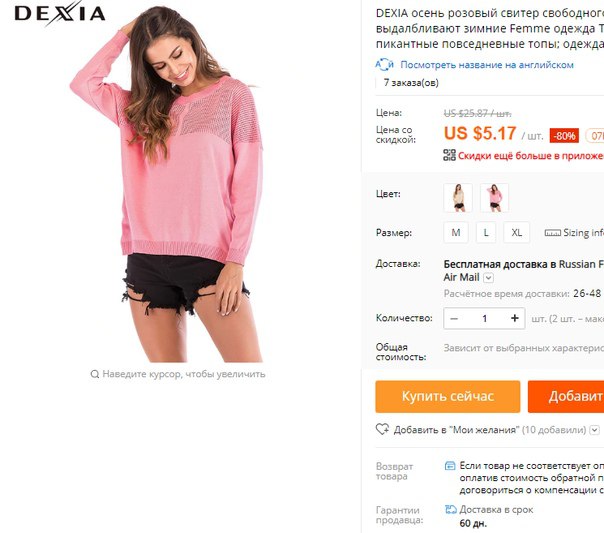Click the DEXIA brand logo
The image size is (604, 533).
[60, 13]
